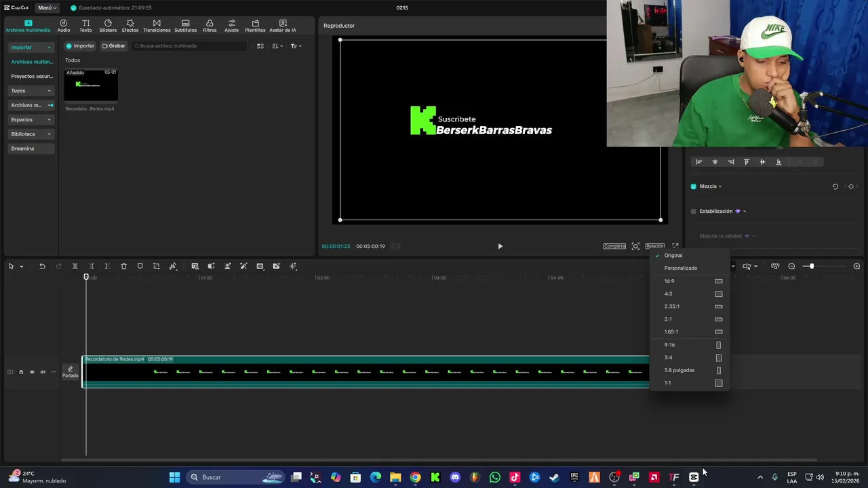
Task: Open the Menú dropdown
Action: pos(47,7)
